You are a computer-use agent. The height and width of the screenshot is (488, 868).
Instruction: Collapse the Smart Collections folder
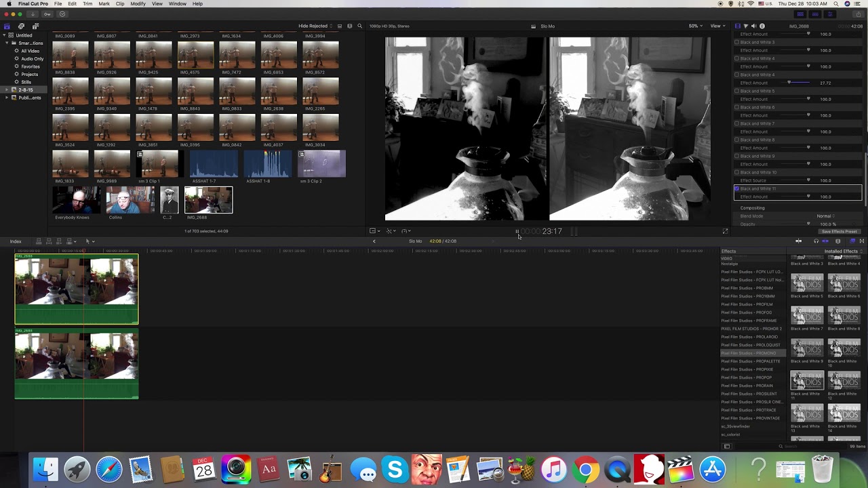tap(8, 43)
